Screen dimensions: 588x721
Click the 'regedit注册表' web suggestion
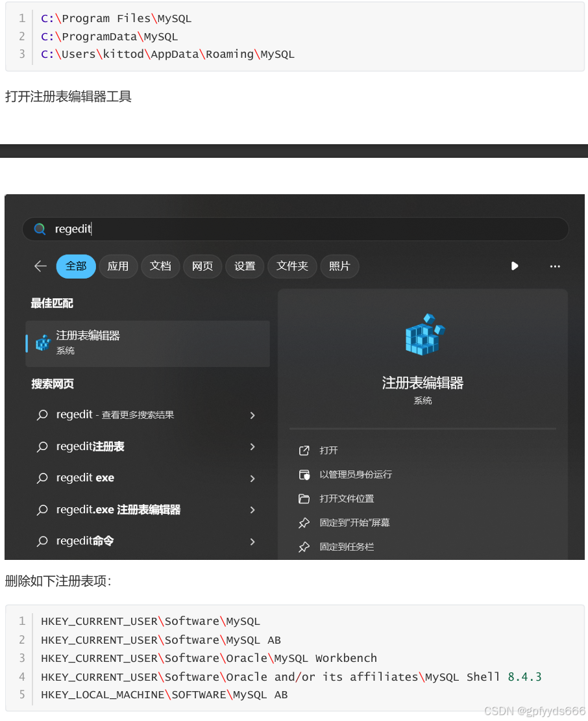click(x=90, y=446)
